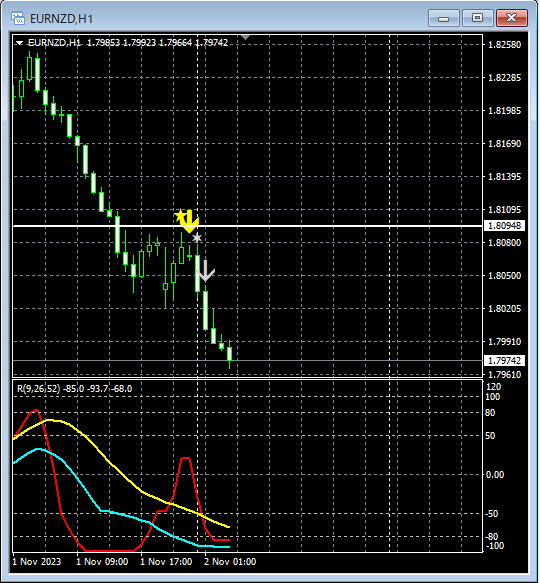Maximize the EURNZD,H1 chart window
This screenshot has width=540, height=583.
point(478,18)
